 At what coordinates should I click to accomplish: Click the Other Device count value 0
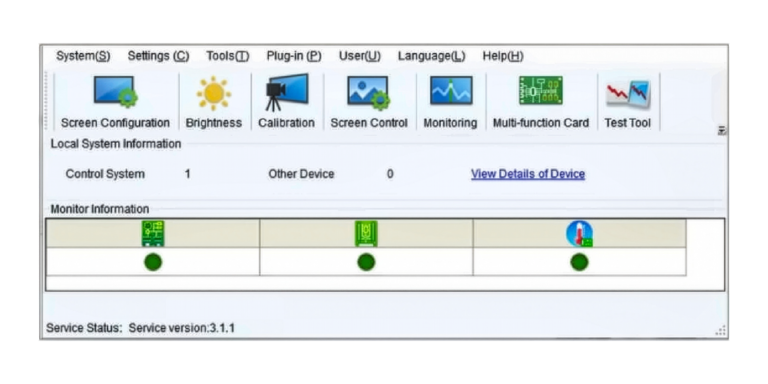point(390,174)
